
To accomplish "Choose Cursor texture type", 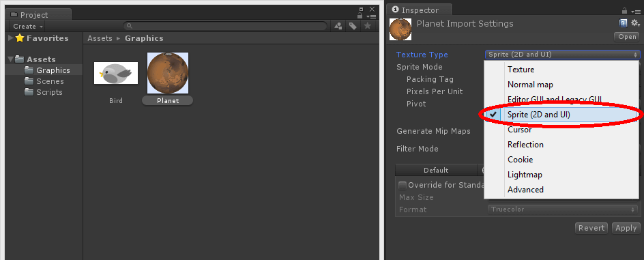I will coord(561,130).
